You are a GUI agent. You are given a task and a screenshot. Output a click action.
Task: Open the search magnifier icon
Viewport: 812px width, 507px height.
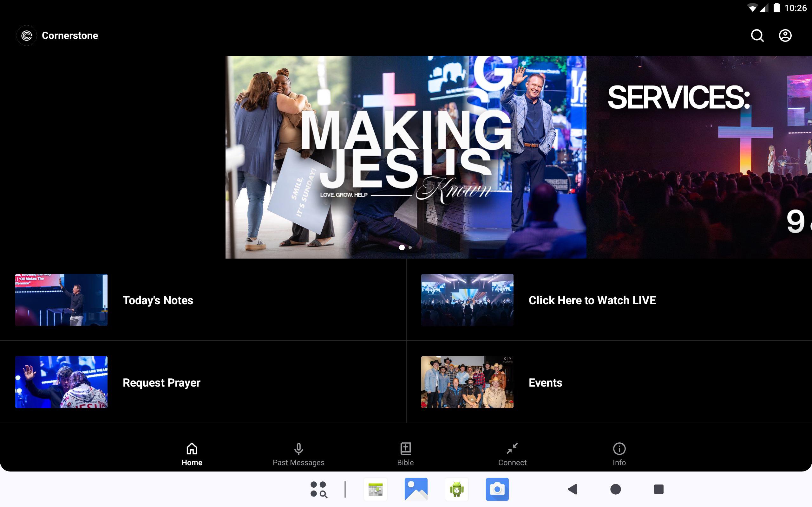coord(757,35)
